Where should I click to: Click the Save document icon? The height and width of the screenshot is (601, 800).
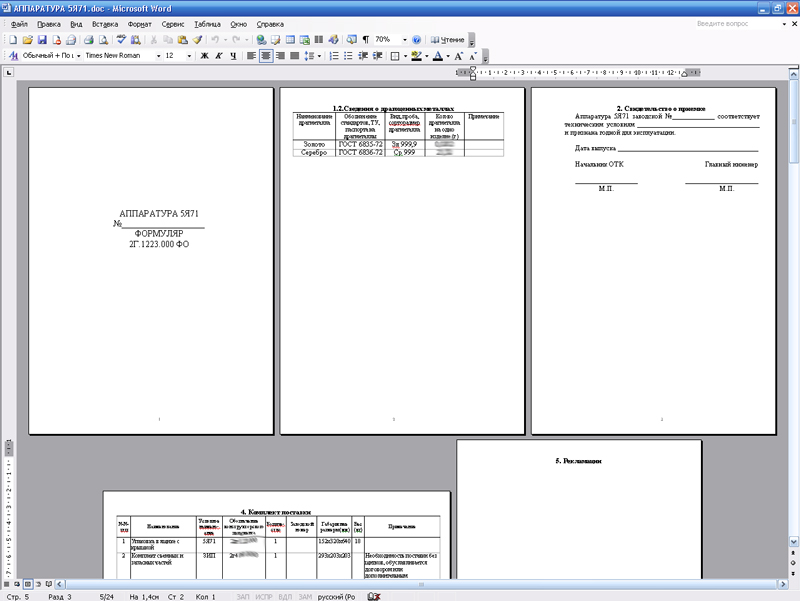[x=43, y=39]
